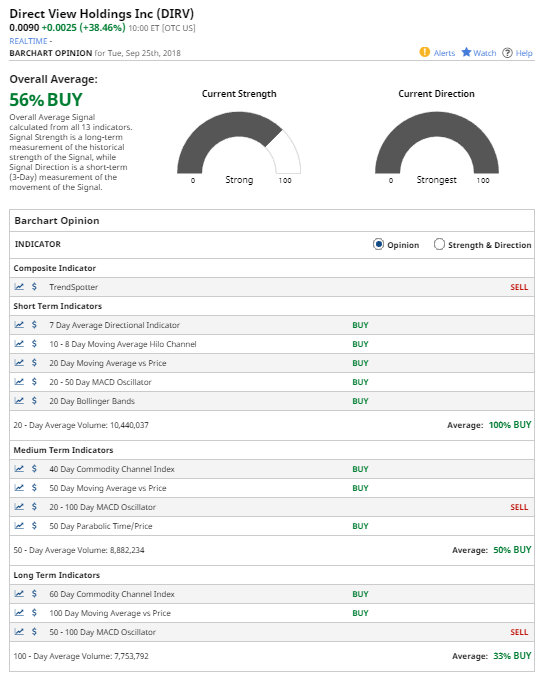
Task: Click the orange Alerts exclamation icon
Action: point(425,52)
